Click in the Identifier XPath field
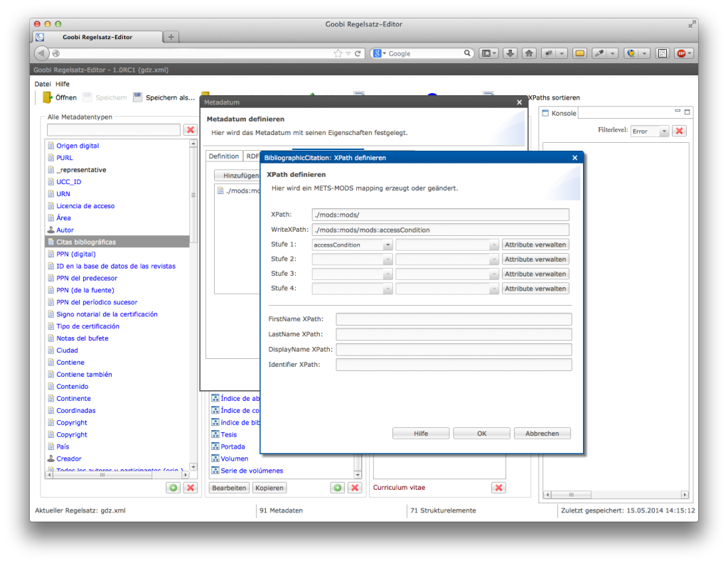Image resolution: width=728 pixels, height=563 pixels. [x=454, y=365]
